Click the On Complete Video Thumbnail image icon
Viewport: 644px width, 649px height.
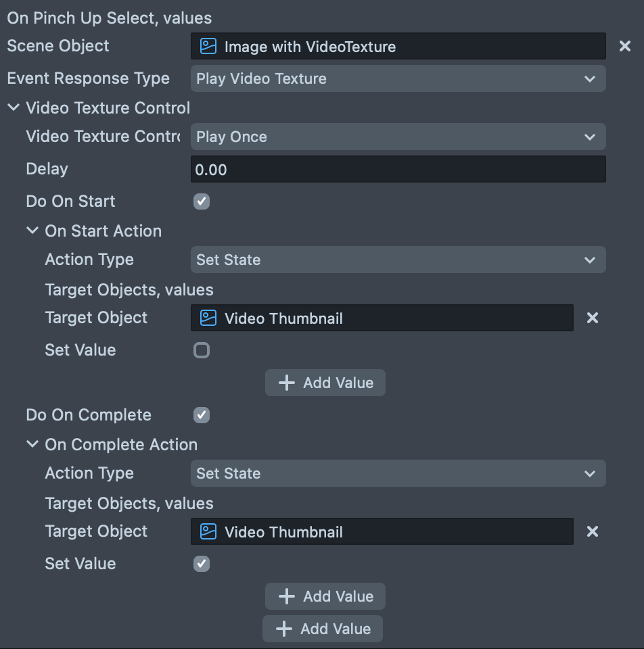pyautogui.click(x=208, y=531)
